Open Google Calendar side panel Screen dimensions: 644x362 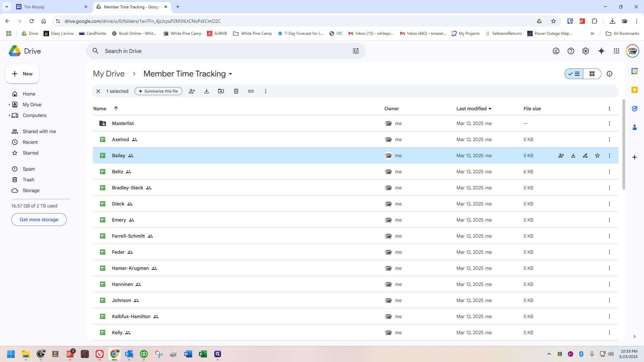tap(635, 71)
